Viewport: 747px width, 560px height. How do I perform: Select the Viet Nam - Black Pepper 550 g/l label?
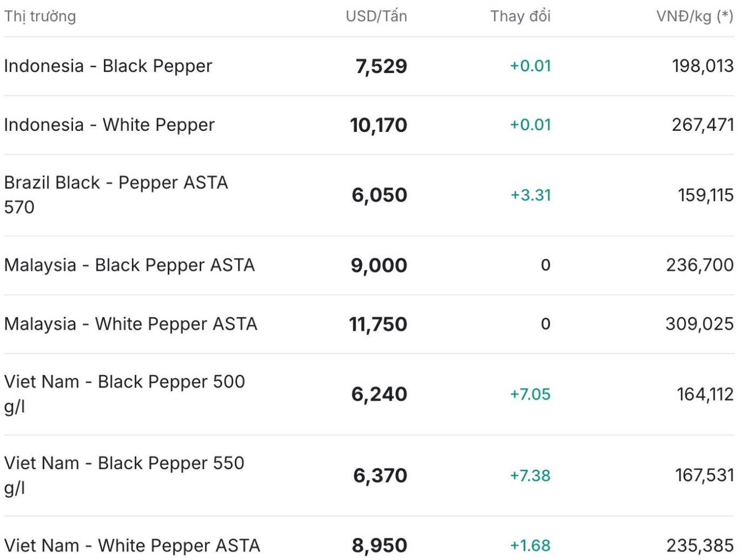tap(124, 475)
